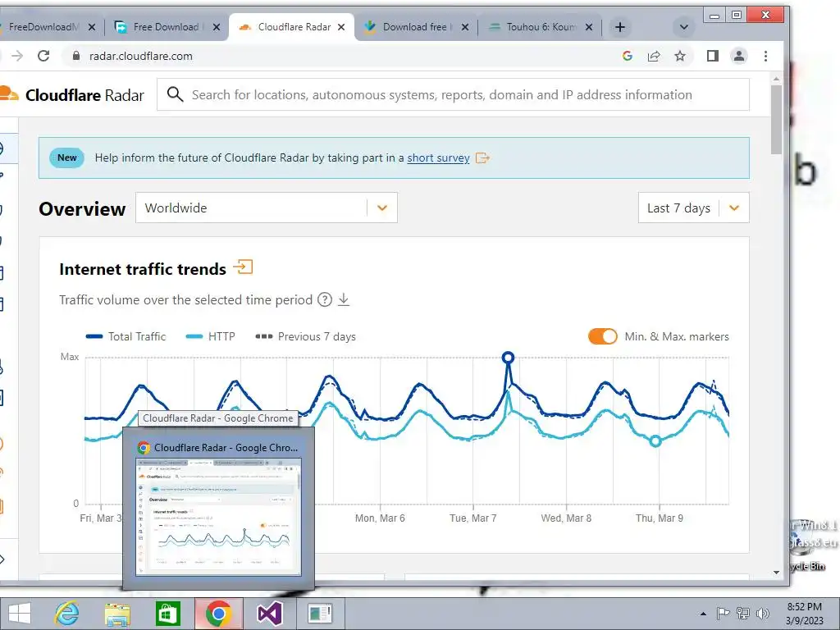Click the taskbar clock and date
This screenshot has height=630, width=840.
coord(804,614)
